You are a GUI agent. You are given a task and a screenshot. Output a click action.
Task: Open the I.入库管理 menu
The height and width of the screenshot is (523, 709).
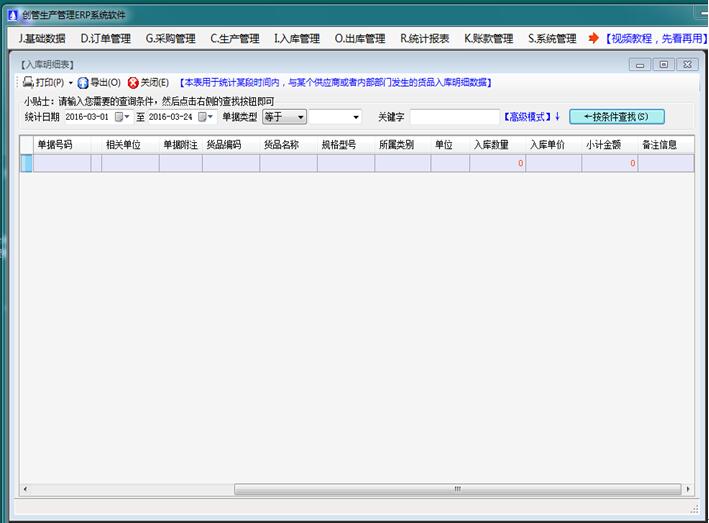point(297,39)
